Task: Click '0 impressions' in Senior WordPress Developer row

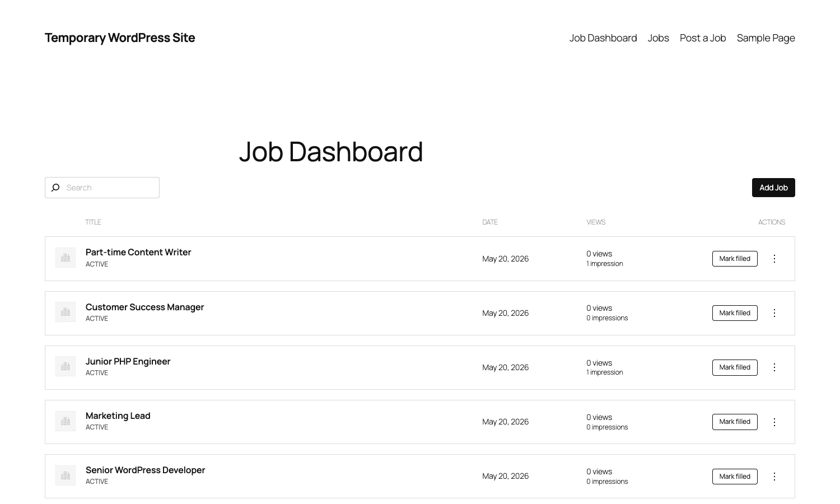Action: [607, 482]
